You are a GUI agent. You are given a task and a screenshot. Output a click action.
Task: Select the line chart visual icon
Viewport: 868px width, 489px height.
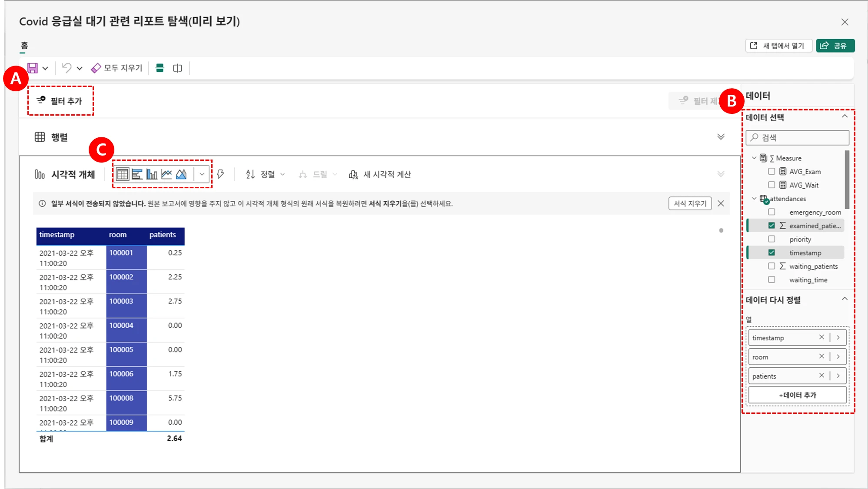[x=166, y=174]
